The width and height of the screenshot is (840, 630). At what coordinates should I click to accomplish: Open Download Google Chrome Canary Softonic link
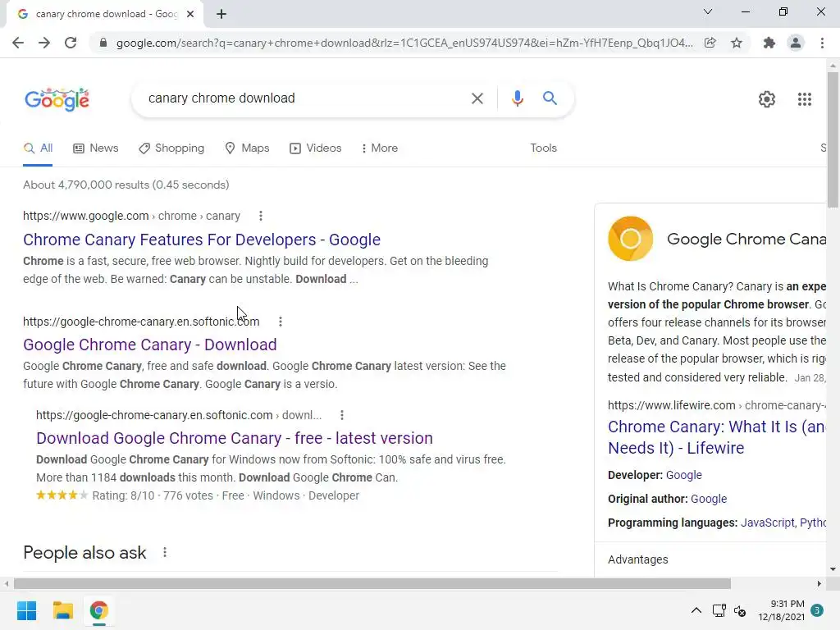[x=234, y=438]
